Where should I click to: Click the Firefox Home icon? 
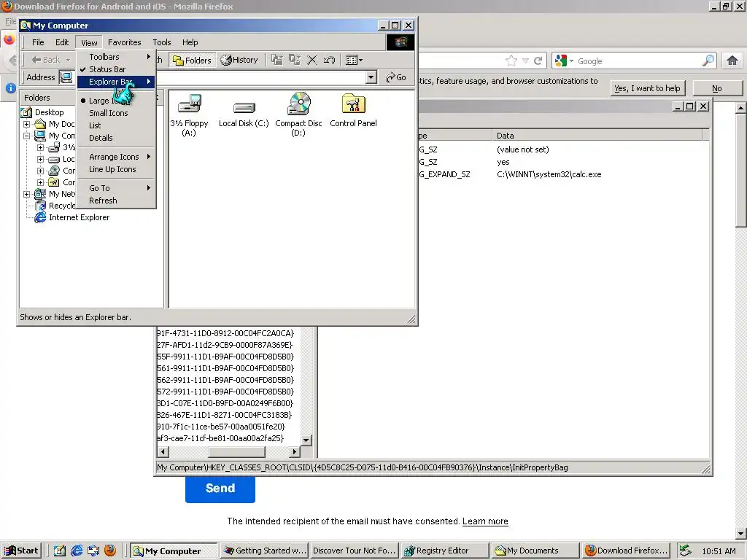(732, 61)
